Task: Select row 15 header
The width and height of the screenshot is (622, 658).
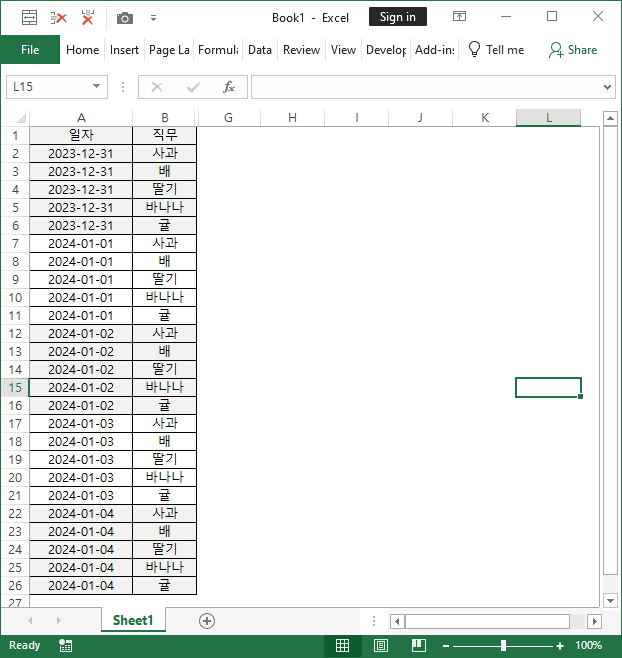Action: click(15, 387)
